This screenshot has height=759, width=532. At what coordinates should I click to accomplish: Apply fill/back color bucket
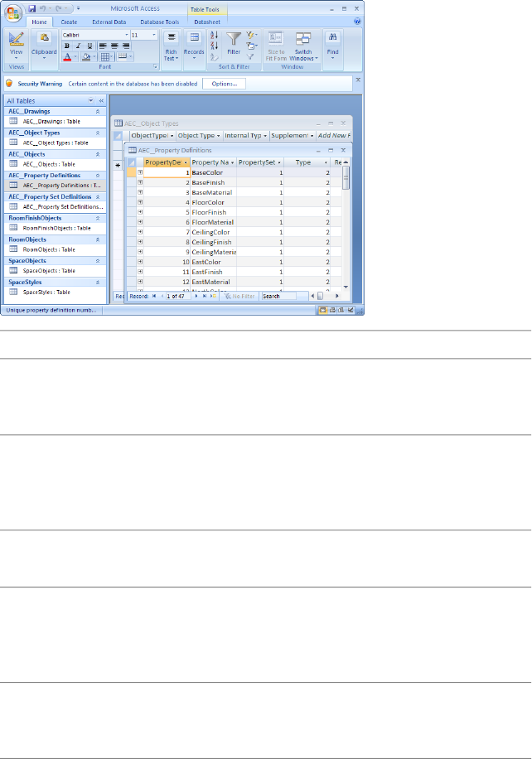85,57
